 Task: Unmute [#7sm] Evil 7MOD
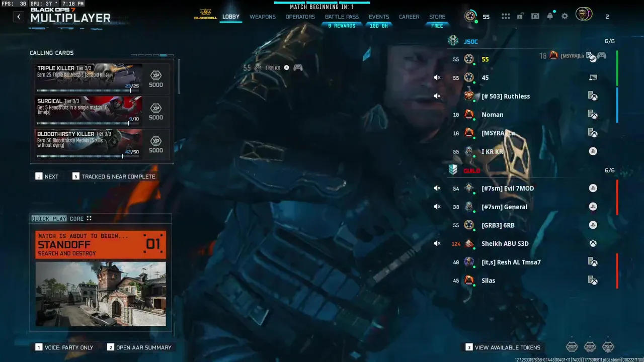[437, 188]
